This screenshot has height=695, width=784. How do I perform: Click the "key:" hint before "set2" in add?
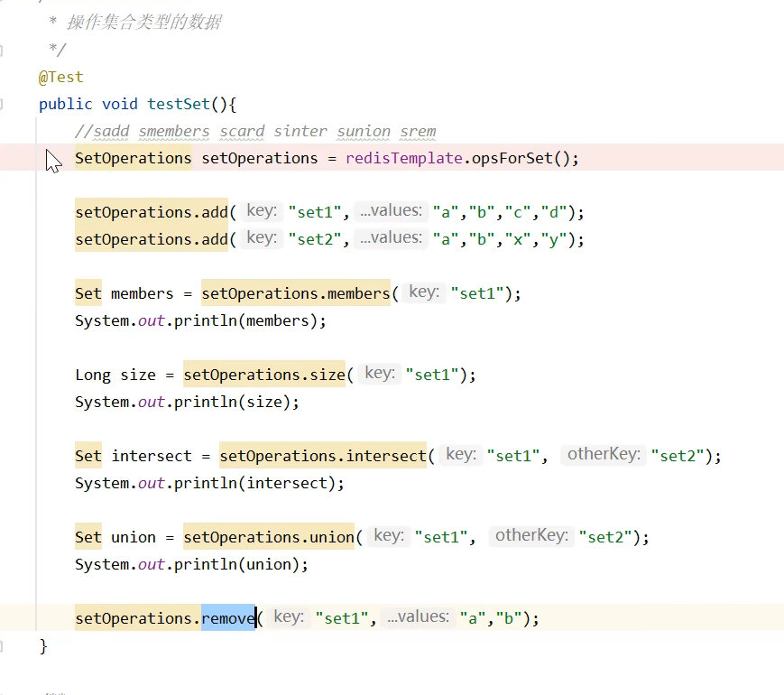(261, 238)
